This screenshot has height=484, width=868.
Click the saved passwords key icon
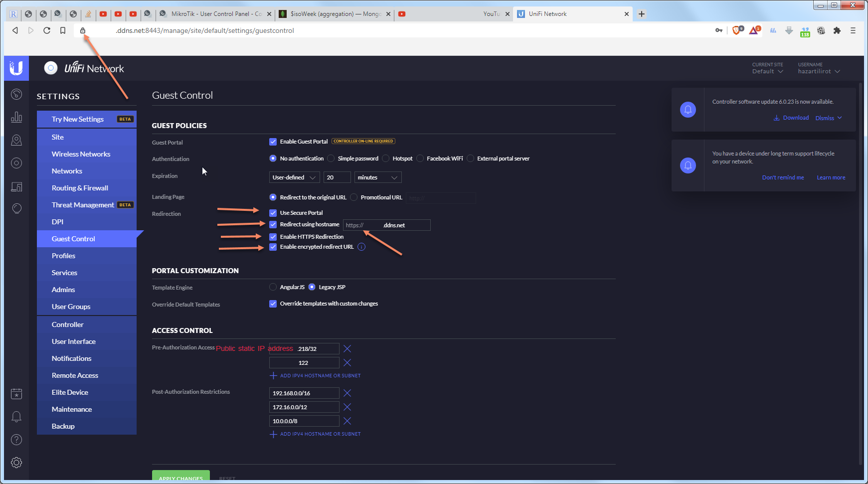[719, 30]
